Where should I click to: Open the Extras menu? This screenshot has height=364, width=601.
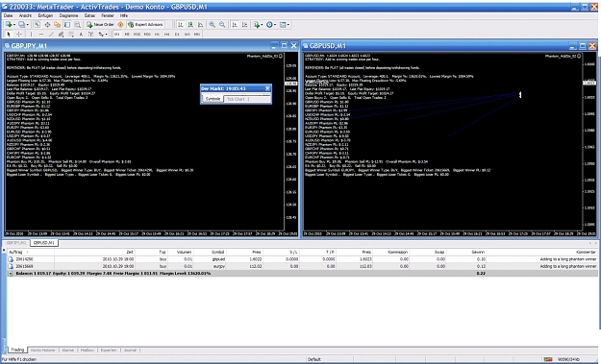[89, 15]
